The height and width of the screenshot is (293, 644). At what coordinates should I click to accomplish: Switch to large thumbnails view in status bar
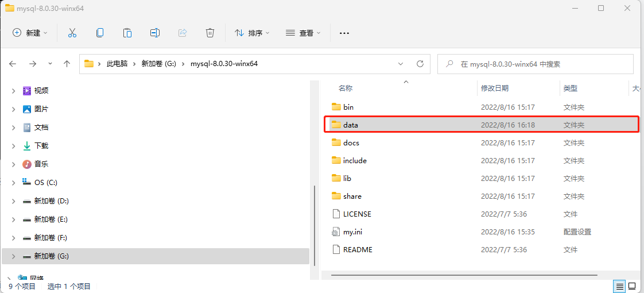pos(631,286)
